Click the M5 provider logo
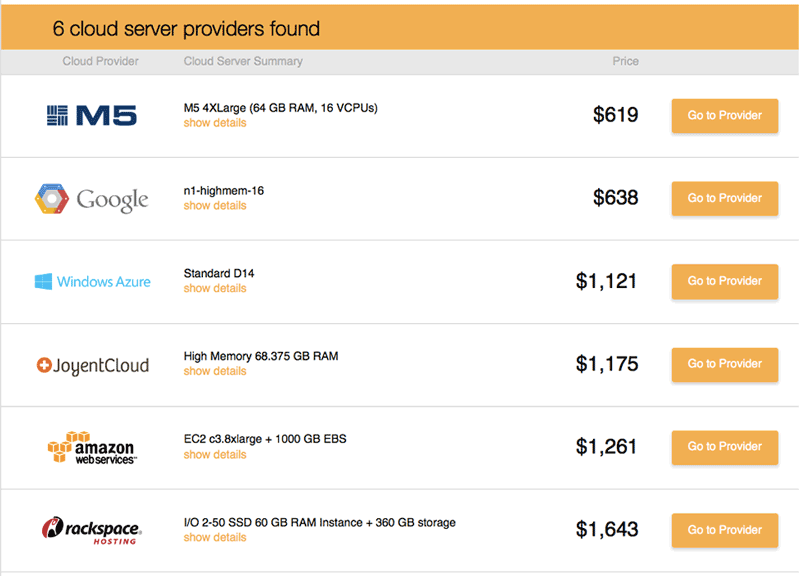 92,115
